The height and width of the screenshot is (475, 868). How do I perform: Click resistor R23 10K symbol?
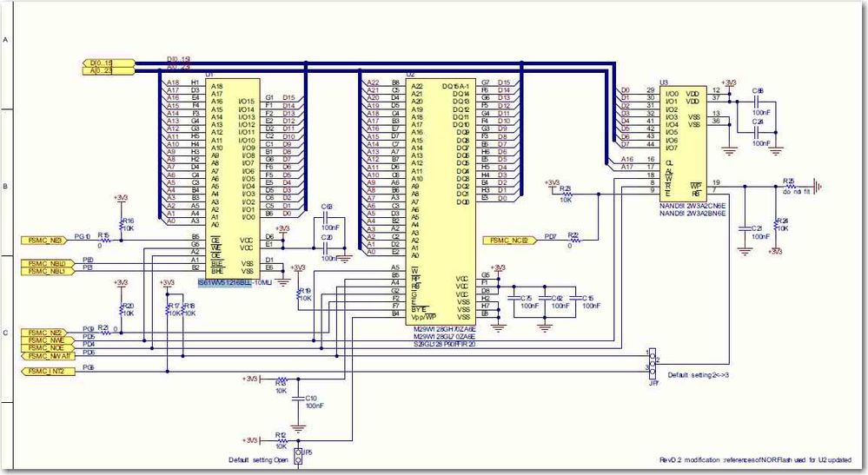566,195
